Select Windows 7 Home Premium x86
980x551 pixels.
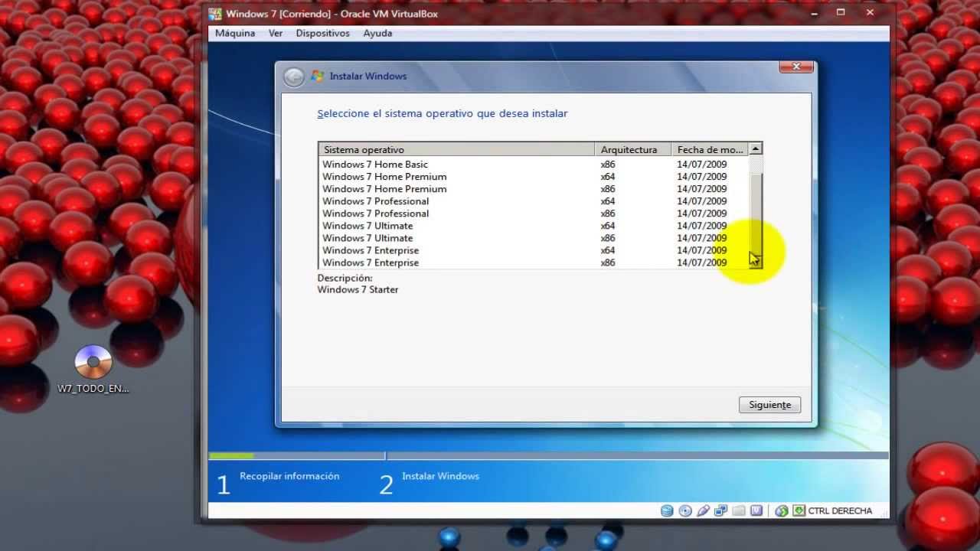534,189
